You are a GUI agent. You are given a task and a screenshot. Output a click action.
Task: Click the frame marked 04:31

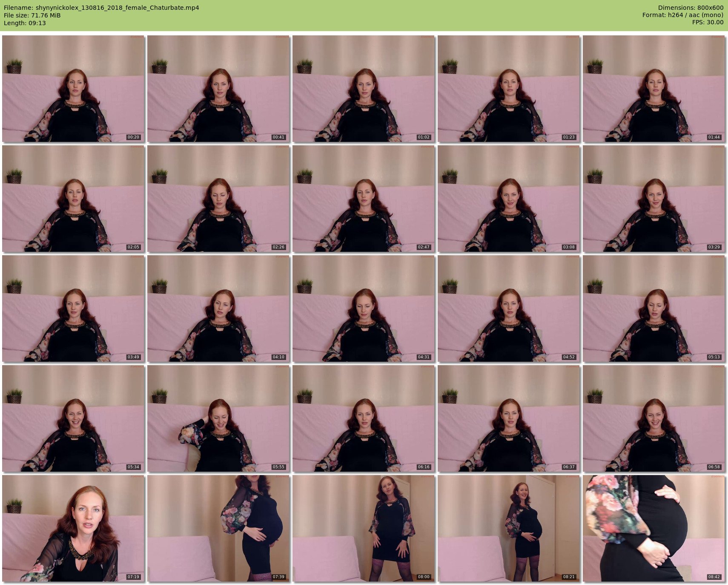tap(364, 308)
